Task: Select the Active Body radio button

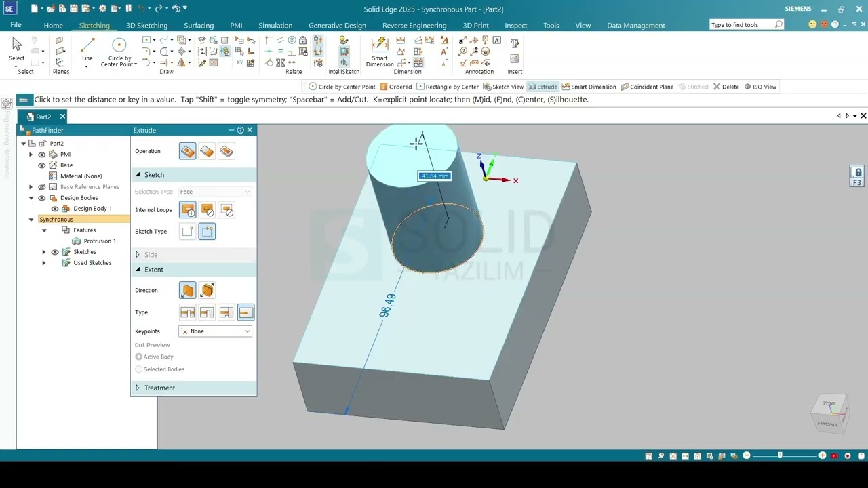Action: click(x=139, y=357)
